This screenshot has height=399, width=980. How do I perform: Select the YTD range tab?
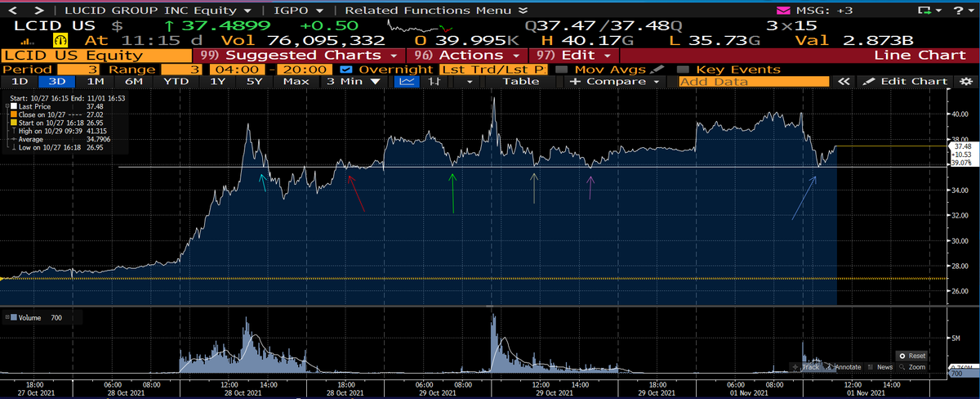tap(176, 81)
